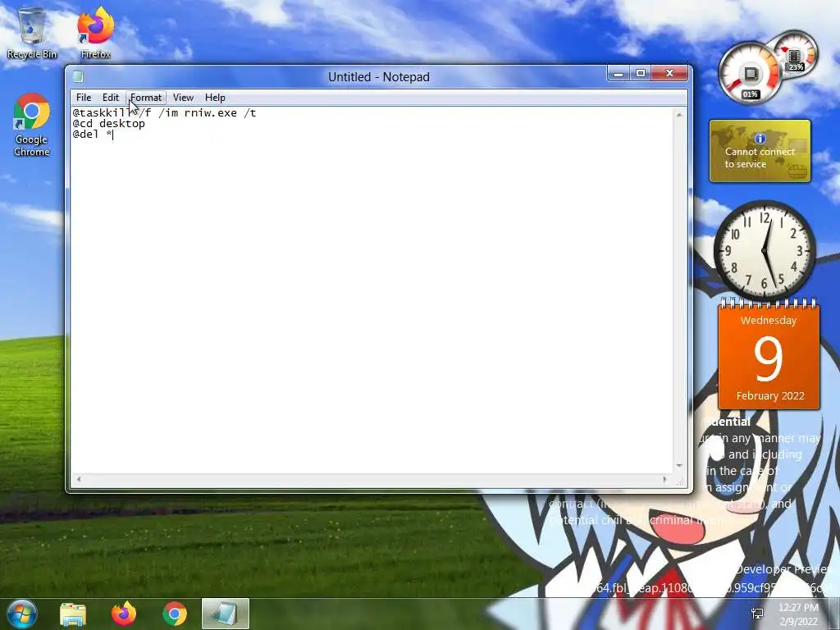Click the Notepad taskbar button

226,614
